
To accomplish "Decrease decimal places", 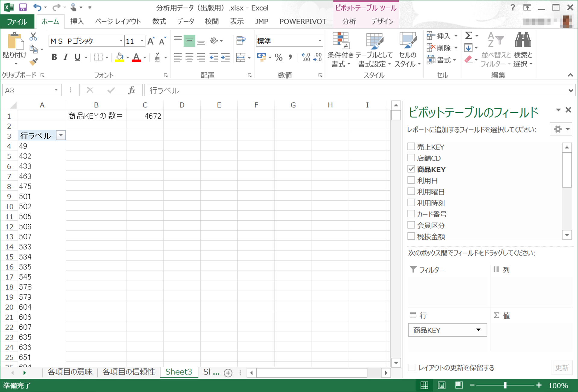I will [x=318, y=57].
